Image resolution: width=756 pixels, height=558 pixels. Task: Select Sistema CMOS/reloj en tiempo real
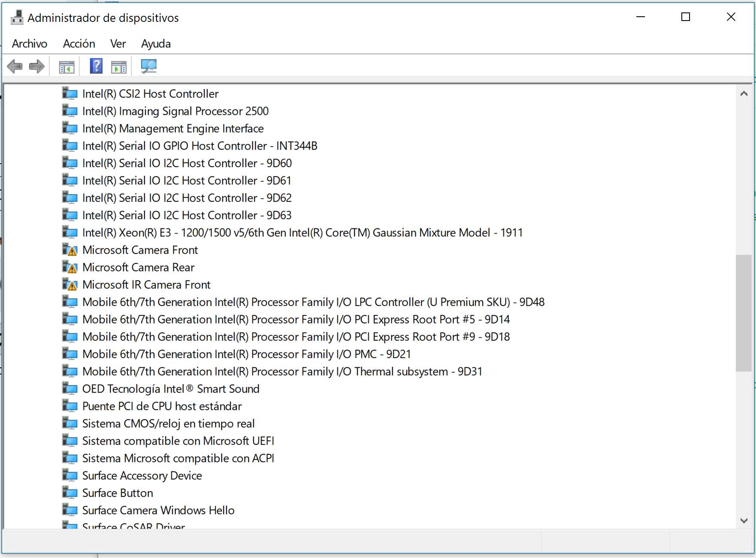point(169,423)
